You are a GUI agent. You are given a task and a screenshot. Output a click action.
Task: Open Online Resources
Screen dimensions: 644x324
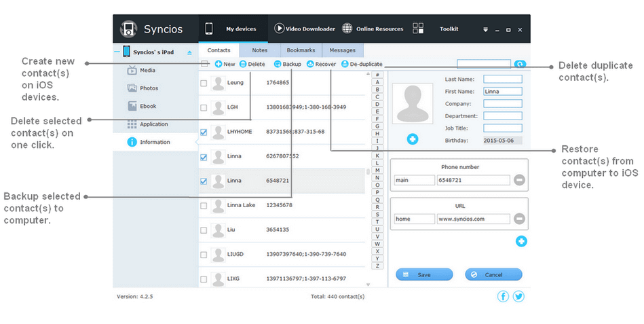coord(373,29)
